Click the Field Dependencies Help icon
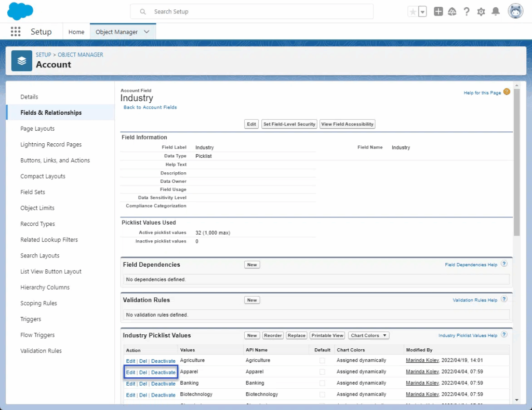 tap(504, 264)
